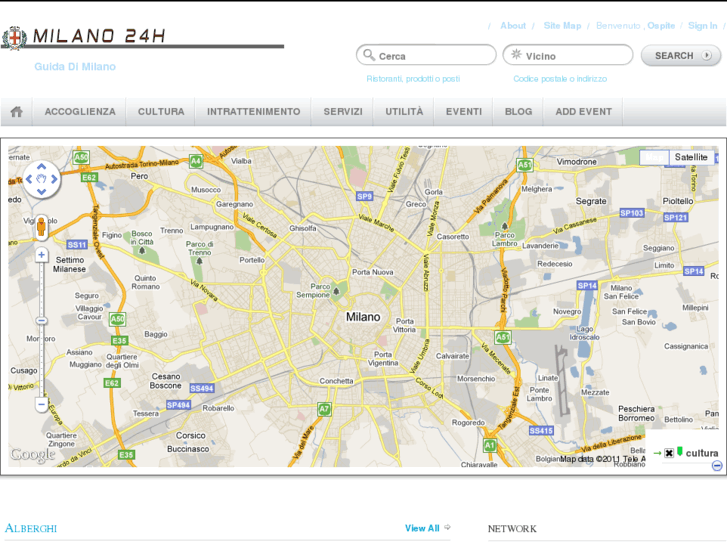Viewport: 727px width, 545px height.
Task: Open the Utilità menu
Action: pyautogui.click(x=404, y=112)
